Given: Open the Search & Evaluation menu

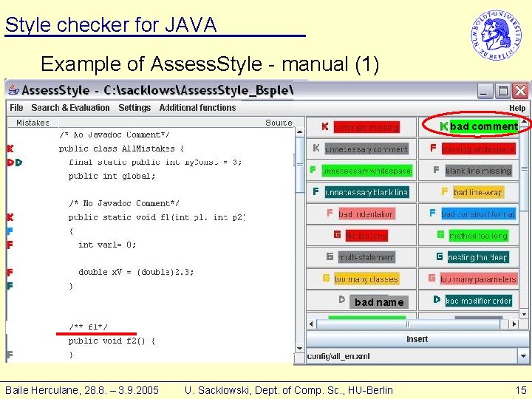Looking at the screenshot, I should tap(70, 108).
